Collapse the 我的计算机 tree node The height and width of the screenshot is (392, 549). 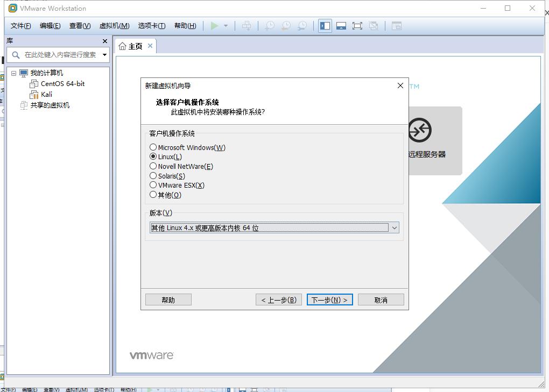pyautogui.click(x=13, y=74)
